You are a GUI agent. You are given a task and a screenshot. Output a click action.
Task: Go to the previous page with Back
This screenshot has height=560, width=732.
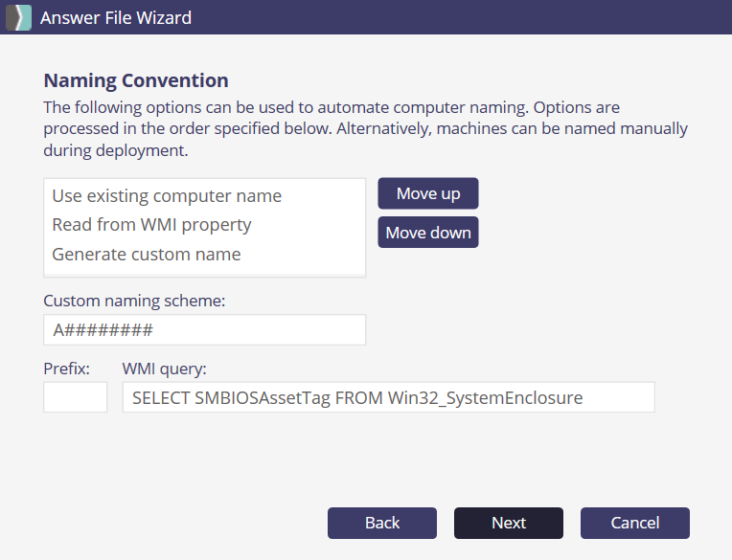pos(382,523)
